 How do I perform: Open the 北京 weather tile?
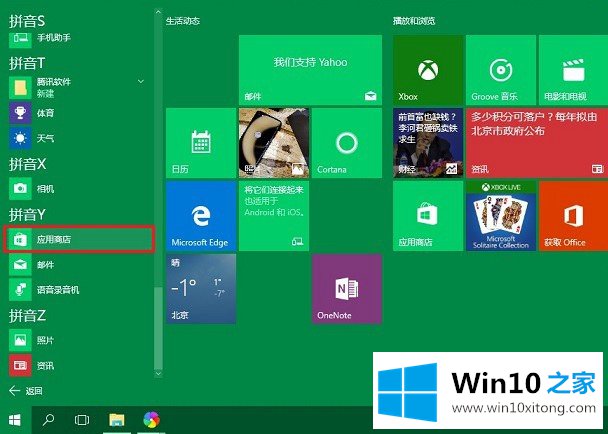click(x=201, y=289)
